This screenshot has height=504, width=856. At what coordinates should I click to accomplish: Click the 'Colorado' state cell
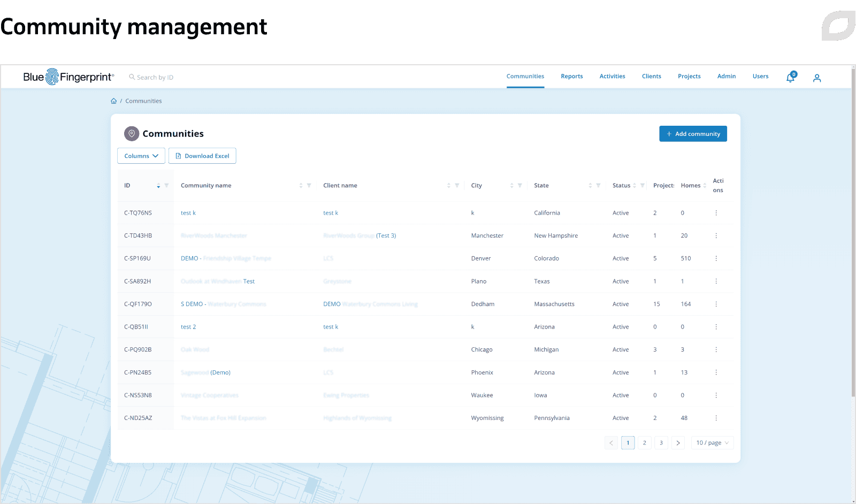pyautogui.click(x=546, y=258)
